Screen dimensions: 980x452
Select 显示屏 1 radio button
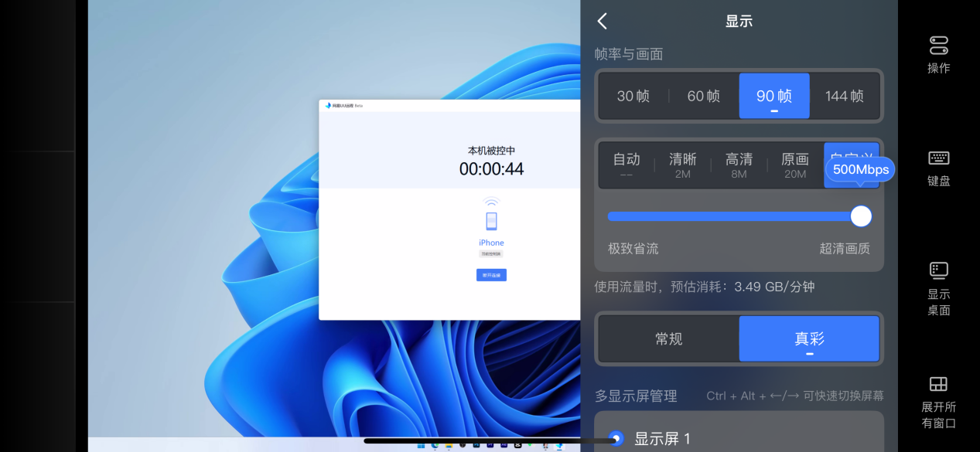[x=616, y=438]
